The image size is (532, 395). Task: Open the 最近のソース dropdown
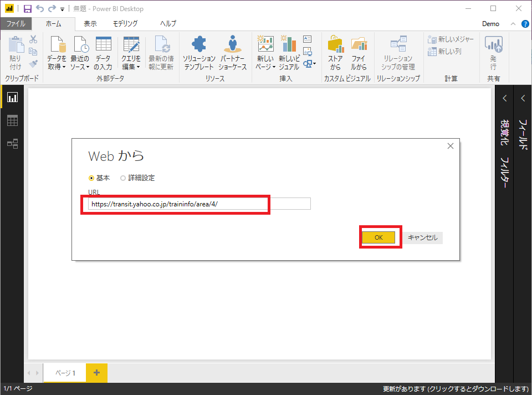point(80,53)
